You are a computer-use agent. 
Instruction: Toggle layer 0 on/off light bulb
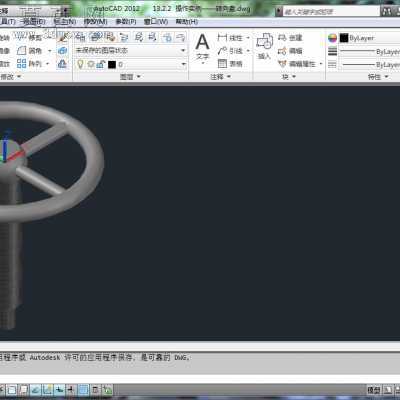click(80, 64)
